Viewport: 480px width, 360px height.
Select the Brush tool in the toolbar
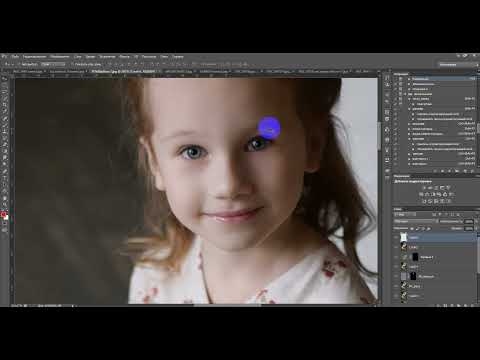click(x=4, y=125)
